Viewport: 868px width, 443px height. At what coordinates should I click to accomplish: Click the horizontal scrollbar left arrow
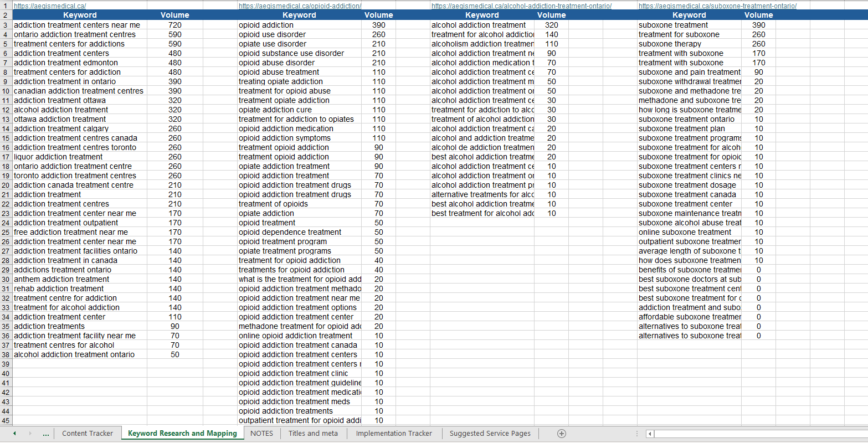click(650, 434)
